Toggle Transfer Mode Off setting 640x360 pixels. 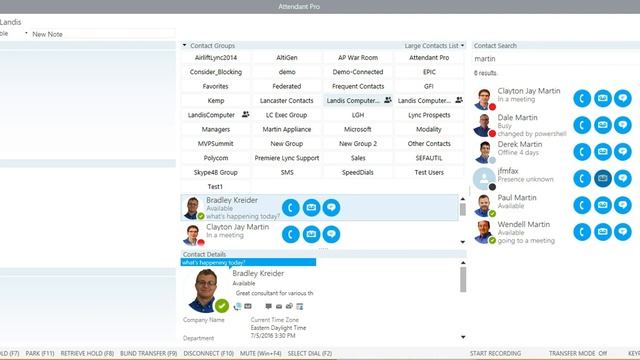pos(578,353)
